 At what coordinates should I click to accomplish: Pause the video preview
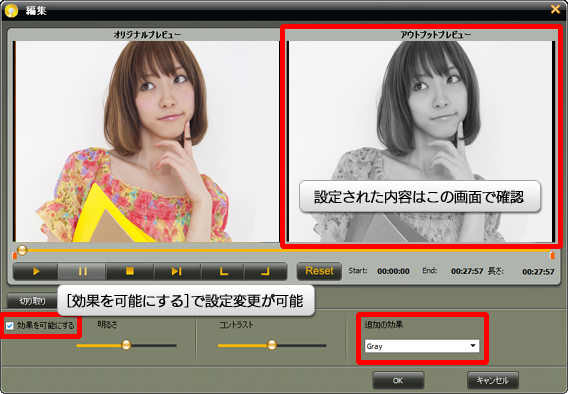pos(82,271)
